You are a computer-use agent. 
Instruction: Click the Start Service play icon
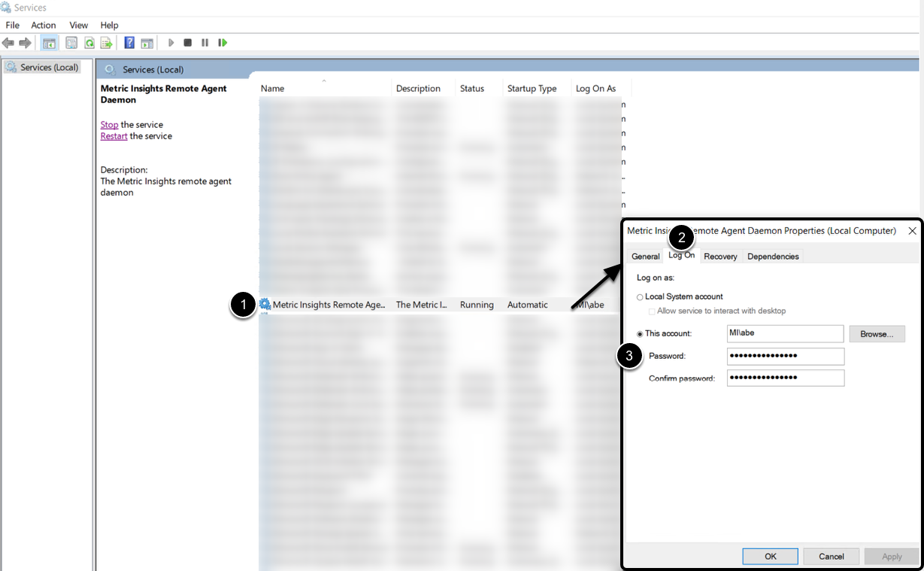tap(171, 43)
